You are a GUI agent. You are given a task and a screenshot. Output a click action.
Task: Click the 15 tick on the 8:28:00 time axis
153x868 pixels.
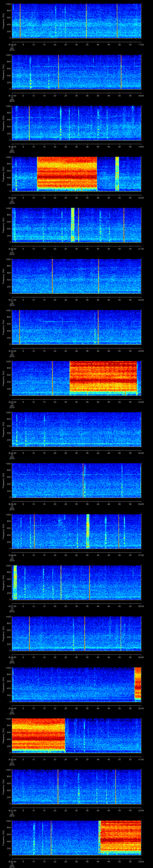click(44, 657)
